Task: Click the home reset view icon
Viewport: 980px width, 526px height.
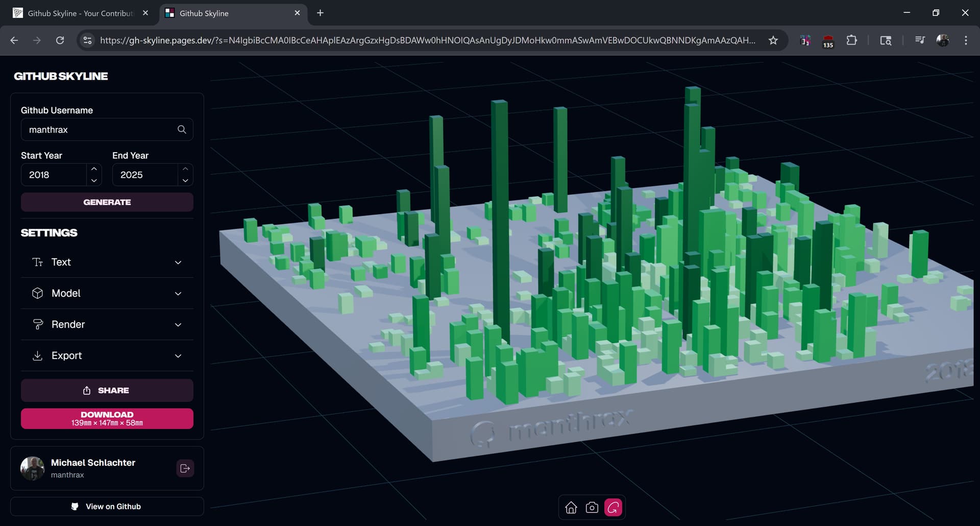Action: pyautogui.click(x=571, y=508)
